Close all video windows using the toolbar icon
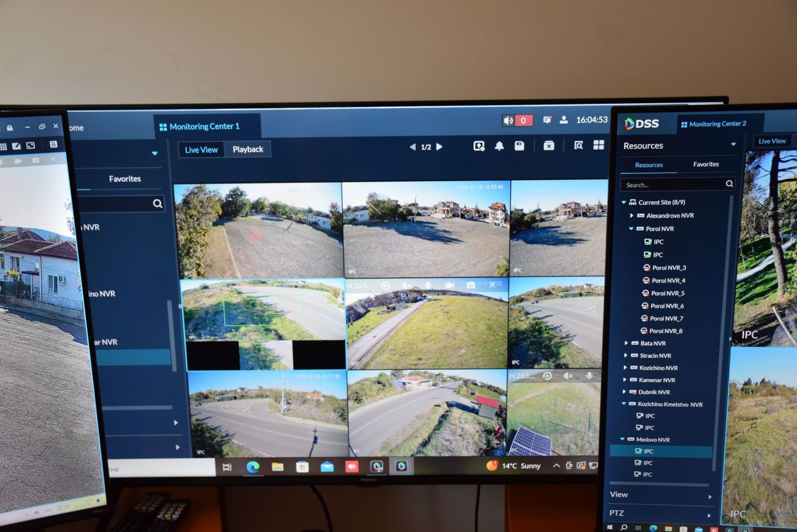 pyautogui.click(x=548, y=145)
